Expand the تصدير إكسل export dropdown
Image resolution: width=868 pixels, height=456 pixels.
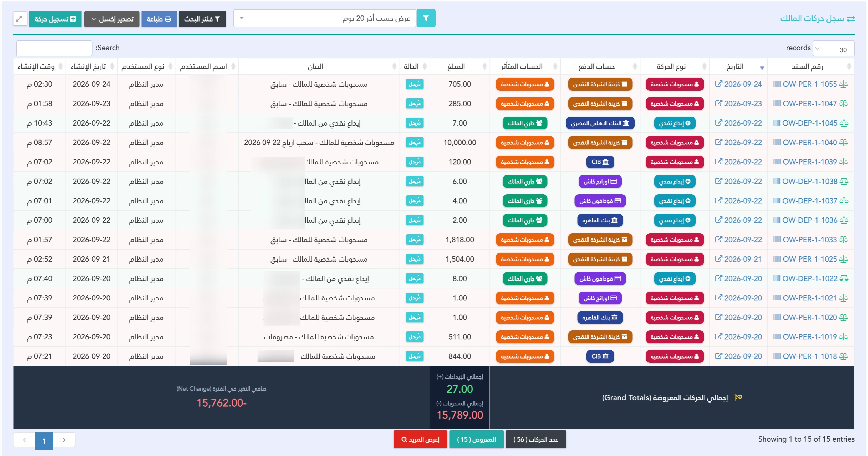112,19
